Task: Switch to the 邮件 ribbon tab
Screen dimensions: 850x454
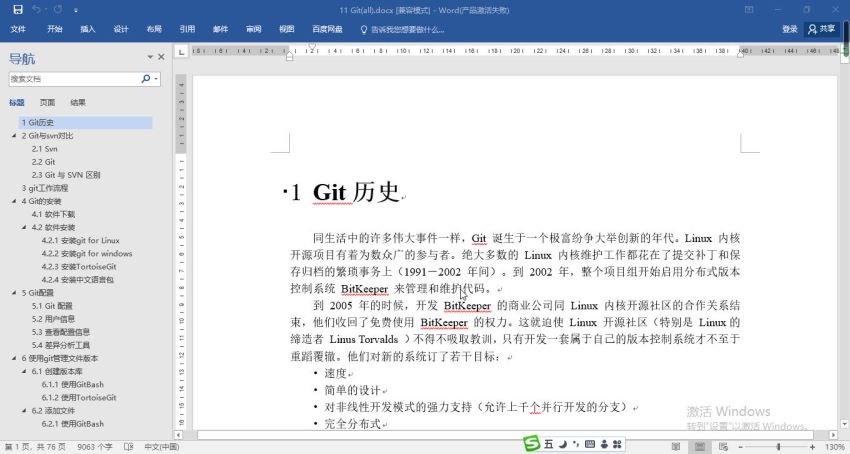Action: click(220, 29)
